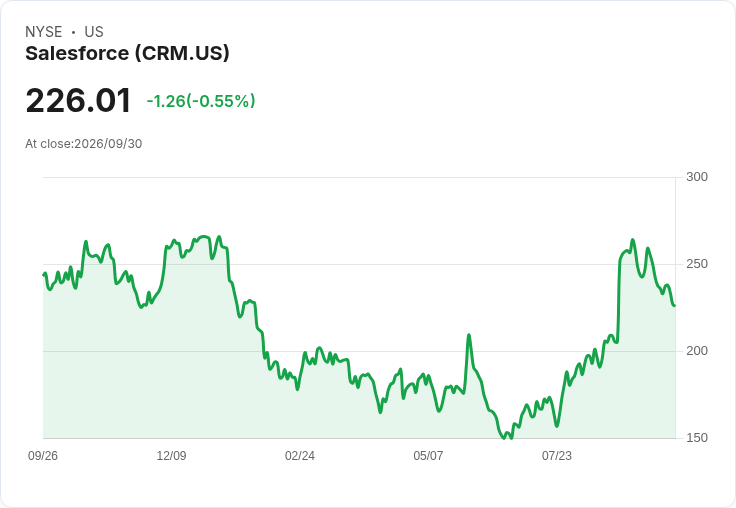Click the 250 price axis label
This screenshot has height=508, width=736.
pos(697,264)
